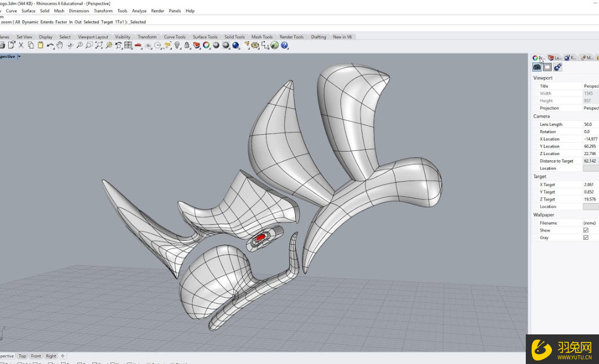599x364 pixels.
Task: Click the Undo arrow icon
Action: (50, 45)
